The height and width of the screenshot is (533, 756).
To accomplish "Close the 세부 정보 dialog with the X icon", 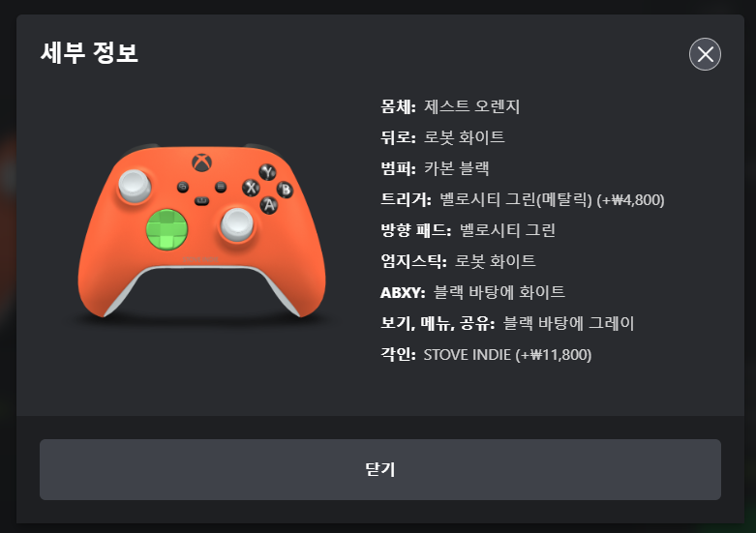I will point(705,54).
